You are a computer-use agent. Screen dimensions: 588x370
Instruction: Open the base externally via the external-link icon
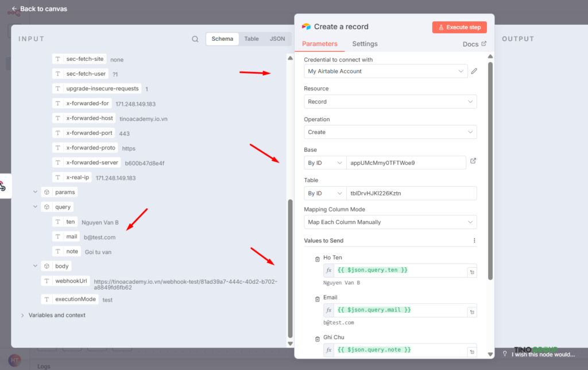click(x=473, y=162)
